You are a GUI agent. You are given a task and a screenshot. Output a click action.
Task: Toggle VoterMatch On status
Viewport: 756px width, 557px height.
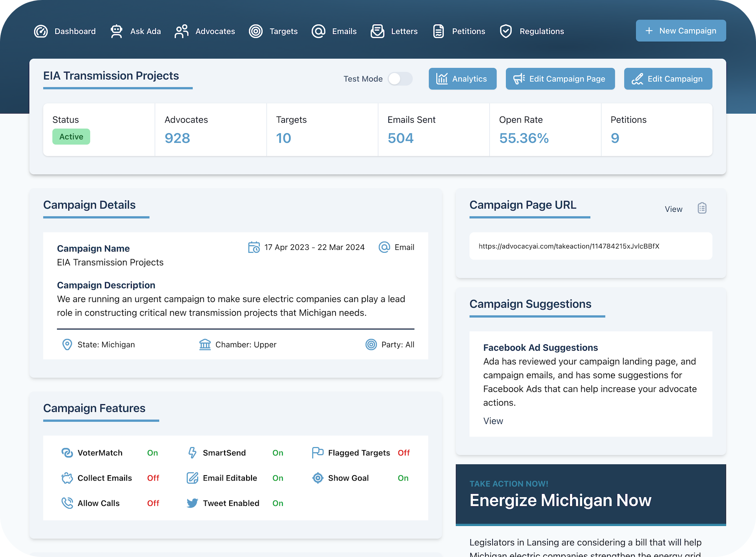click(152, 453)
